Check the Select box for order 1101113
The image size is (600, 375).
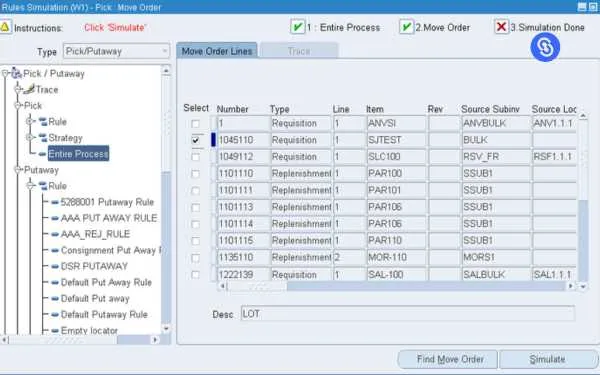(196, 207)
